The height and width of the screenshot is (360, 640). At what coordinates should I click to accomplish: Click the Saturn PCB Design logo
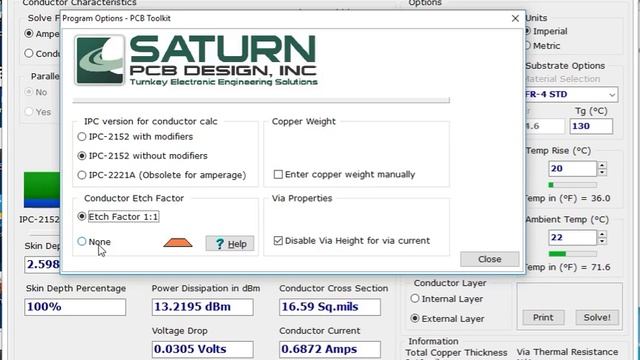tap(196, 60)
